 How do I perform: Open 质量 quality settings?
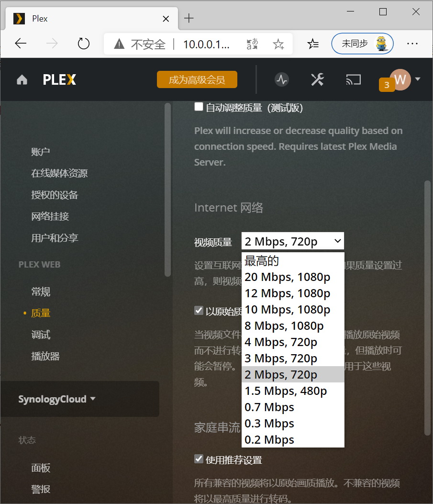point(41,313)
